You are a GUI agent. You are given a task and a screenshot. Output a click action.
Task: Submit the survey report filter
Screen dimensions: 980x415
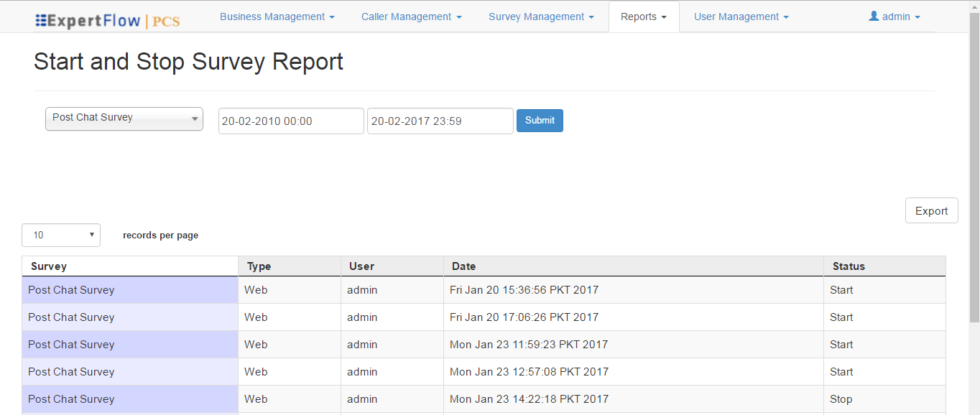[x=540, y=120]
